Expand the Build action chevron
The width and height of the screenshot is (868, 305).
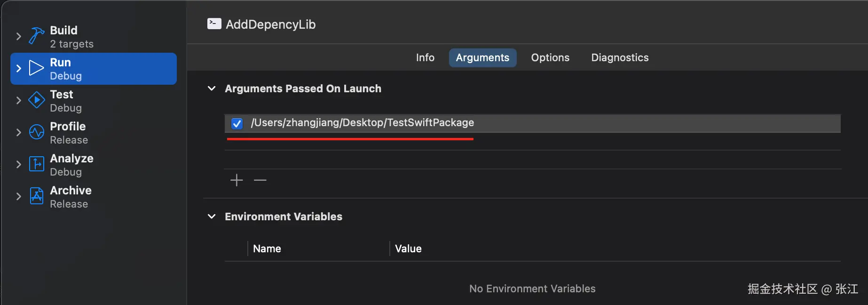19,36
